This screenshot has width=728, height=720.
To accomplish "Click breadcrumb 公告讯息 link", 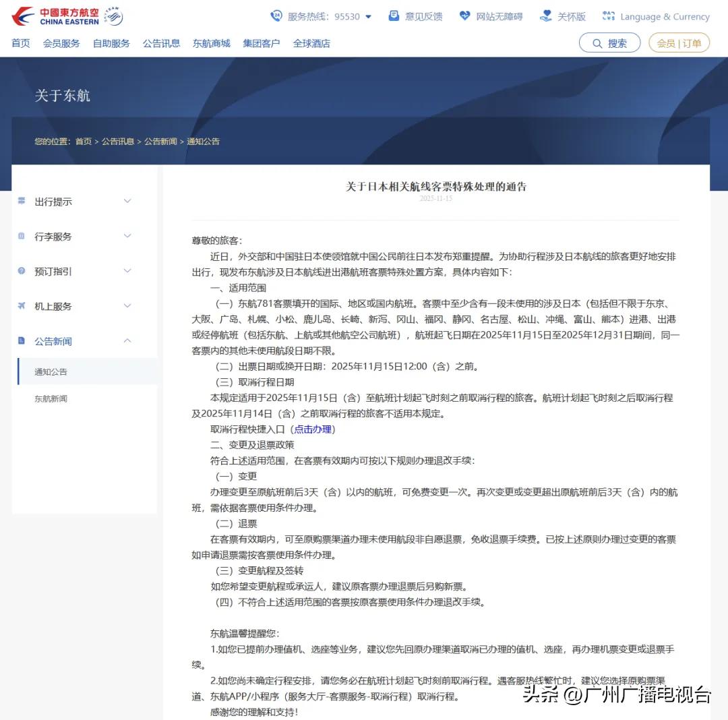I will (x=118, y=141).
